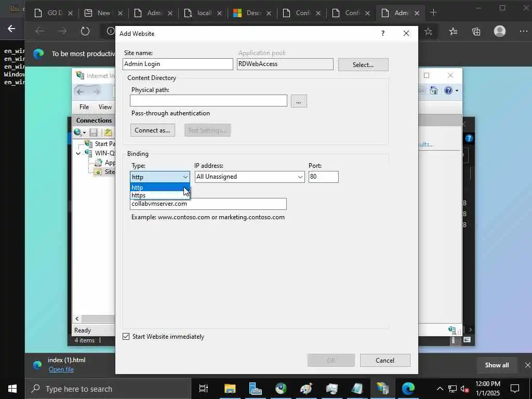This screenshot has height=399, width=532.
Task: Open Server Manager from taskbar
Action: 255,389
